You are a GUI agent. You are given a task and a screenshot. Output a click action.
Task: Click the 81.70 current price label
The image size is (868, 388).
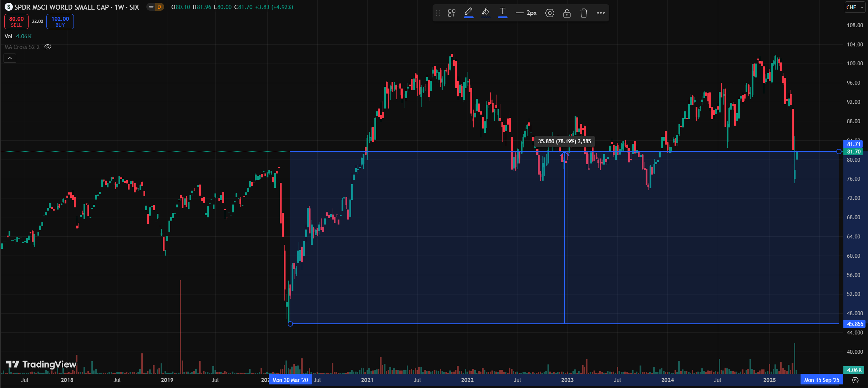tap(853, 152)
